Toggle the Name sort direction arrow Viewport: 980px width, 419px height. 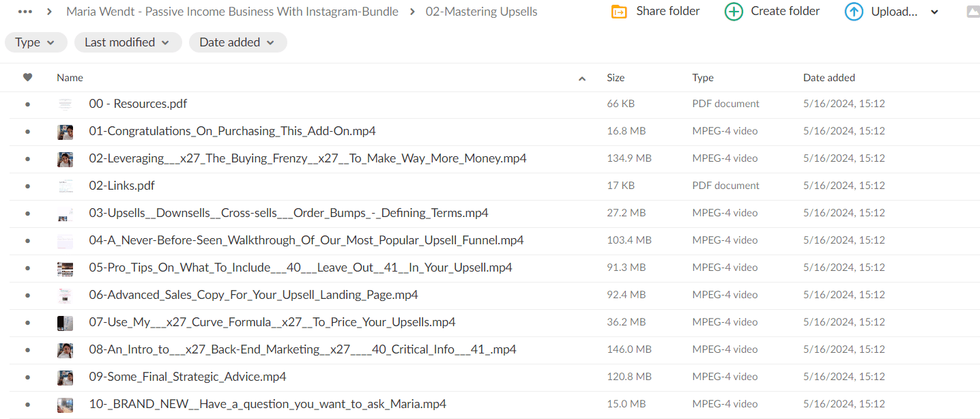pyautogui.click(x=582, y=78)
